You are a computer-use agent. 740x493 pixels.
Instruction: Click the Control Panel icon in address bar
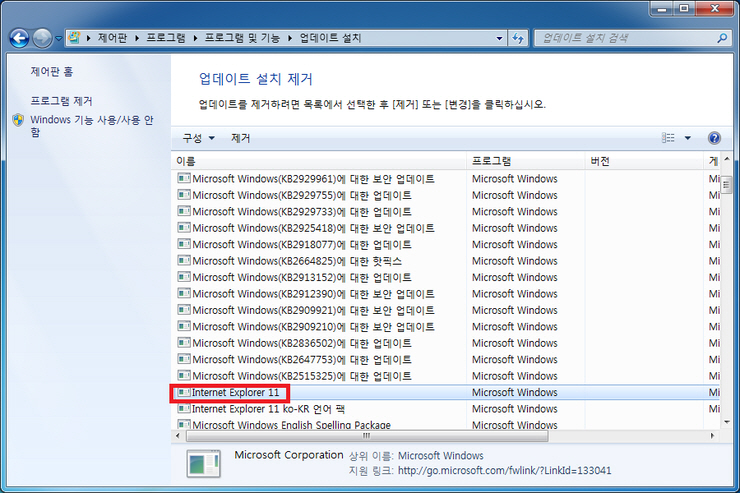(74, 38)
